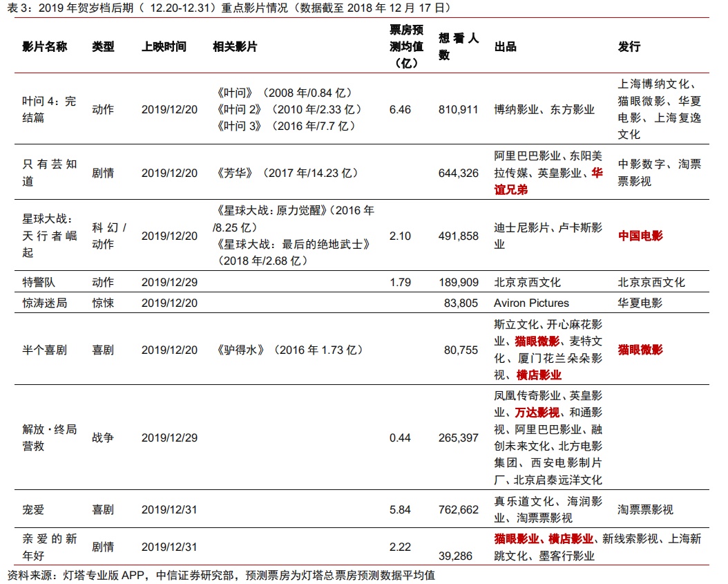Viewport: 728px width, 584px height.
Task: Click film name '叶问 4：完结篇'
Action: [x=49, y=109]
